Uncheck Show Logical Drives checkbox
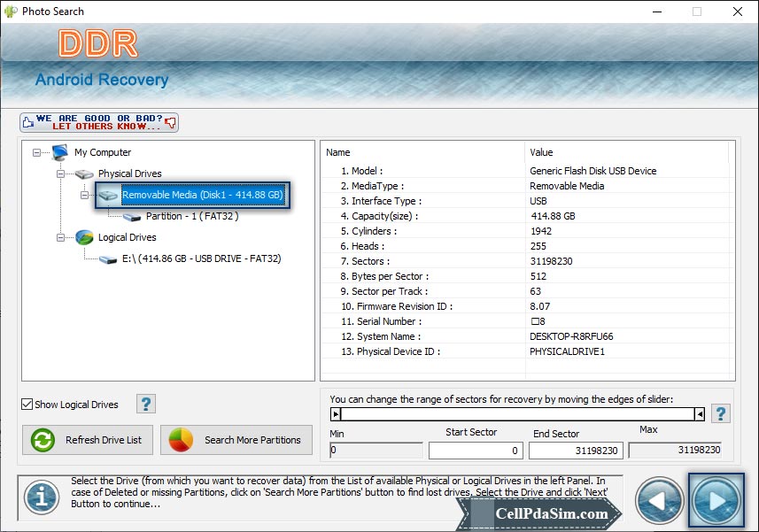Image resolution: width=759 pixels, height=532 pixels. click(x=27, y=405)
